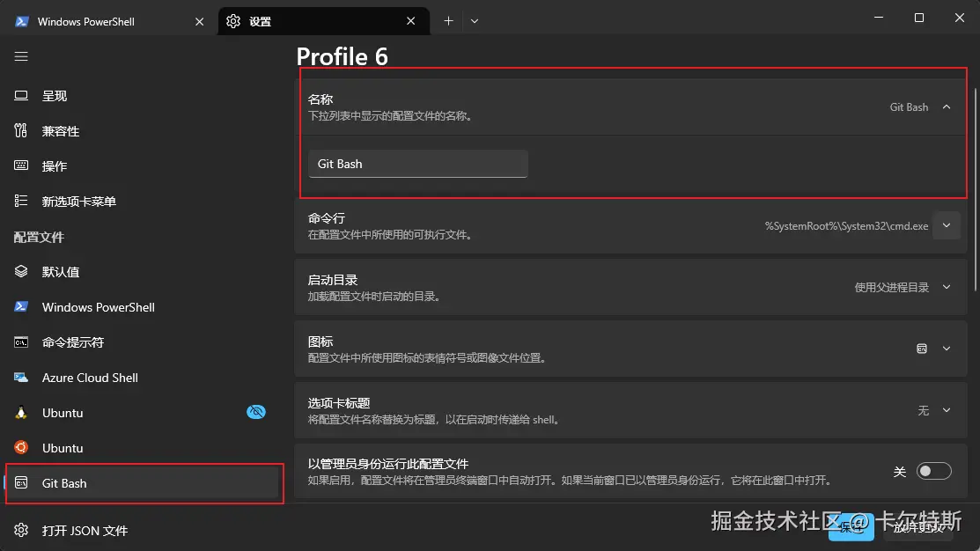Open a new terminal tab with plus button

[449, 20]
